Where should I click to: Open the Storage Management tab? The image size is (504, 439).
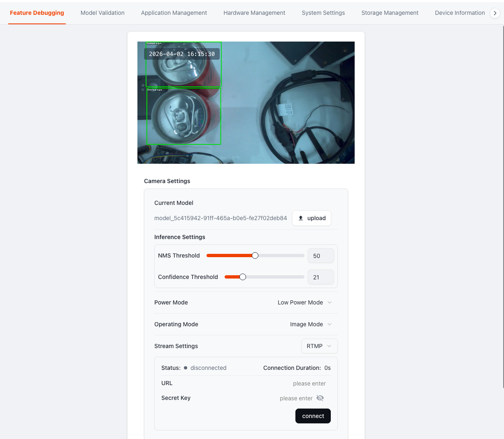[x=390, y=13]
